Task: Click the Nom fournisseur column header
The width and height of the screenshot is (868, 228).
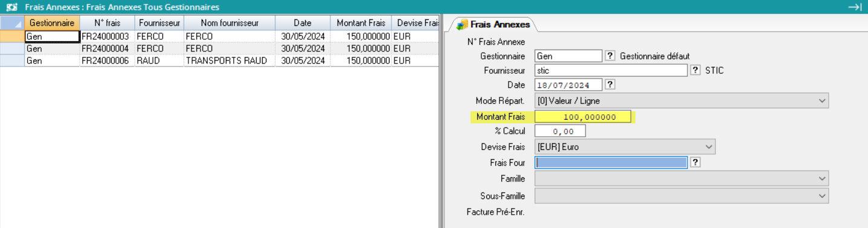Action: [230, 23]
